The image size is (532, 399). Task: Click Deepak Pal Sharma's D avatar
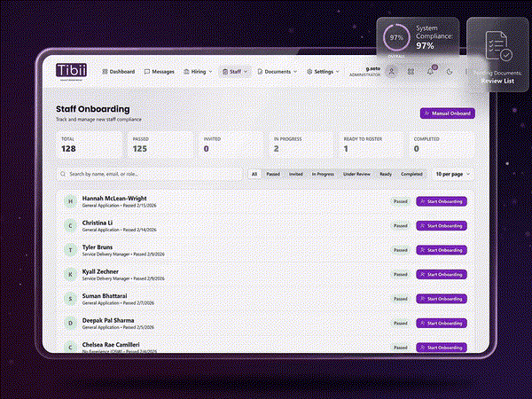click(x=71, y=324)
